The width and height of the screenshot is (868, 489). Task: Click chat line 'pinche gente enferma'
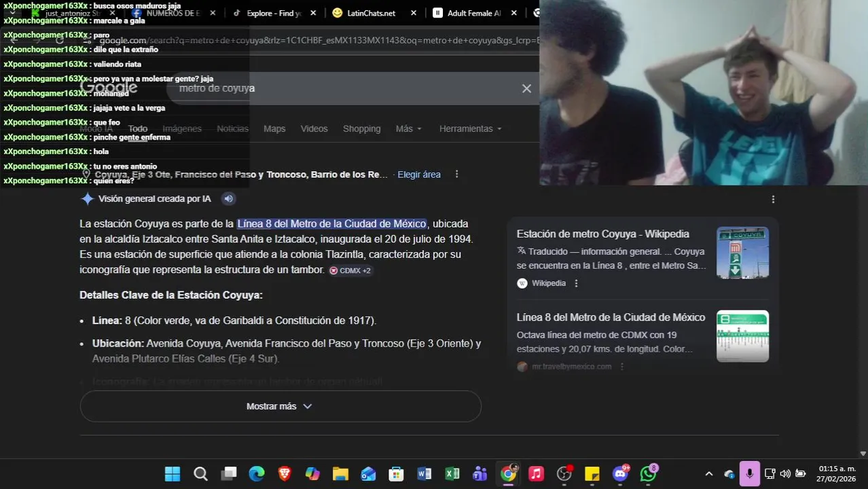tap(132, 137)
